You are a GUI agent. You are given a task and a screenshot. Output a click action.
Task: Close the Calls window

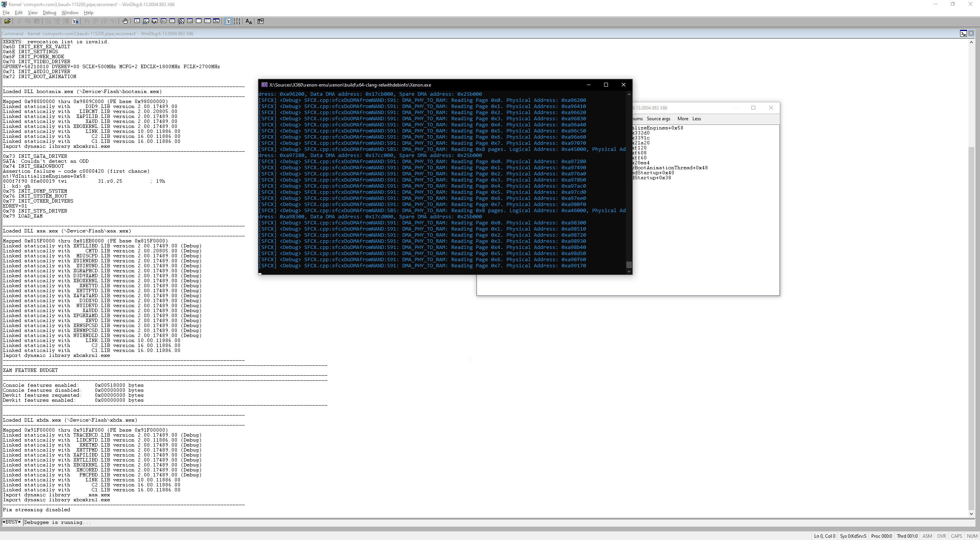pos(771,108)
